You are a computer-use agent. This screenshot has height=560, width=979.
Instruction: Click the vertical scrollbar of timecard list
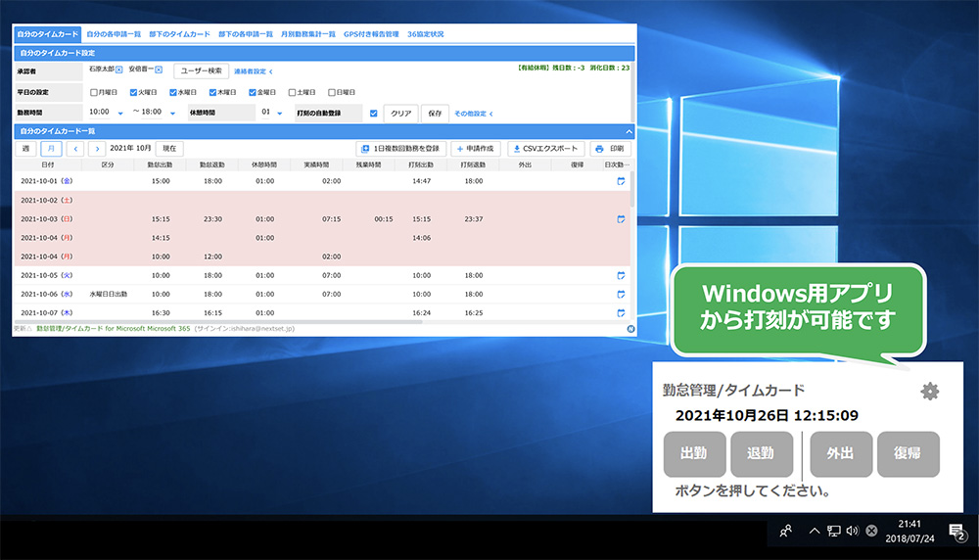coord(631,189)
